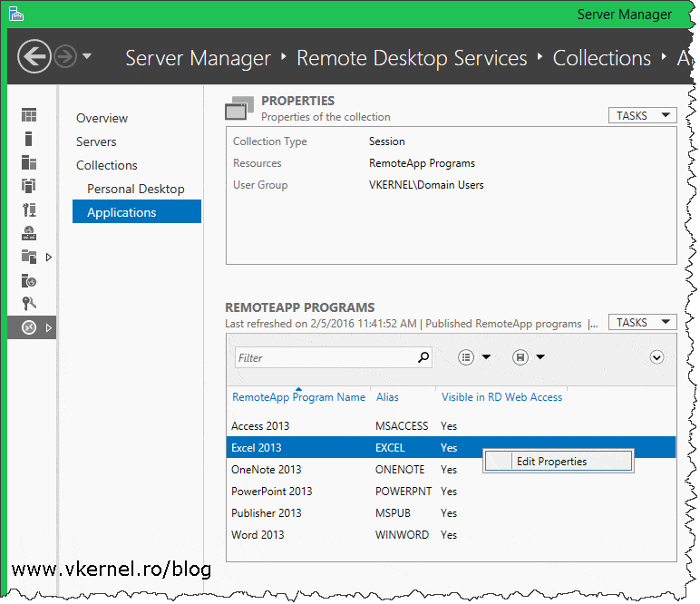Expand the File and Storage Services arrow
This screenshot has width=700, height=604.
[49, 258]
